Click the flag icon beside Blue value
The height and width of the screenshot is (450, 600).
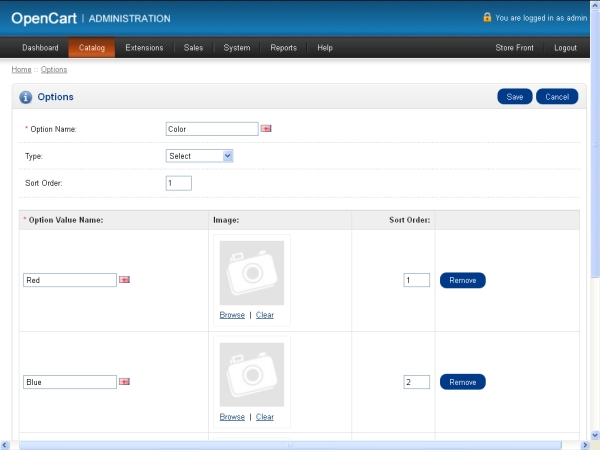tap(125, 382)
